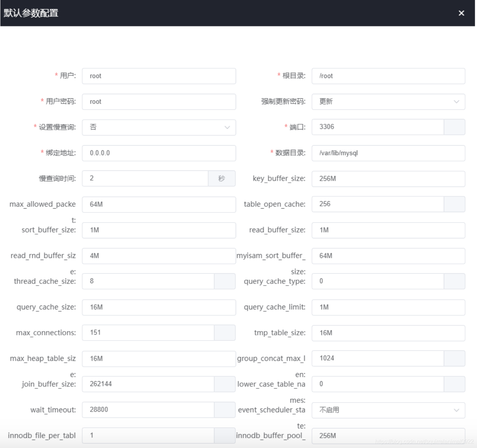Click the stepper of wait_timeout field

click(225, 410)
